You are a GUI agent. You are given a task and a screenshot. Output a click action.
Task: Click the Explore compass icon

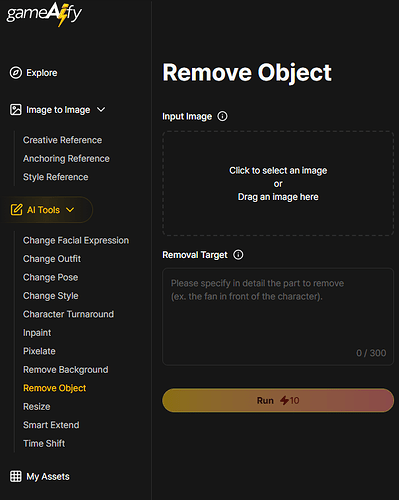tap(16, 73)
